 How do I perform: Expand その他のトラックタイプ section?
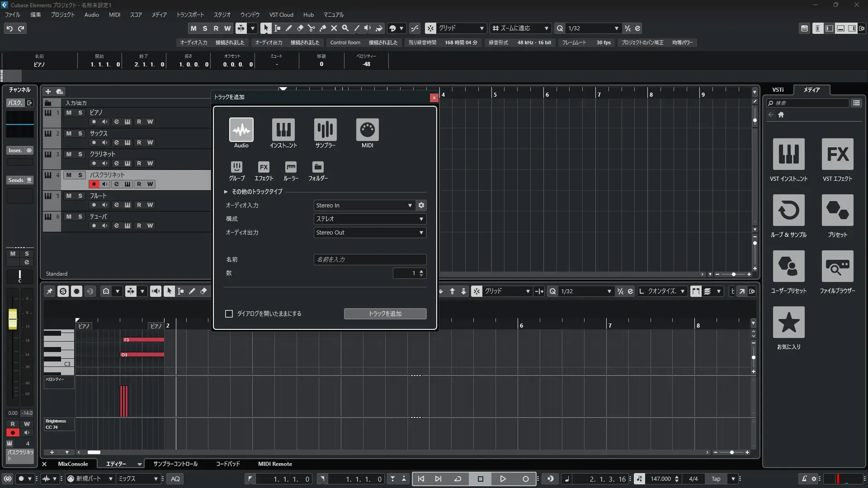tap(226, 192)
